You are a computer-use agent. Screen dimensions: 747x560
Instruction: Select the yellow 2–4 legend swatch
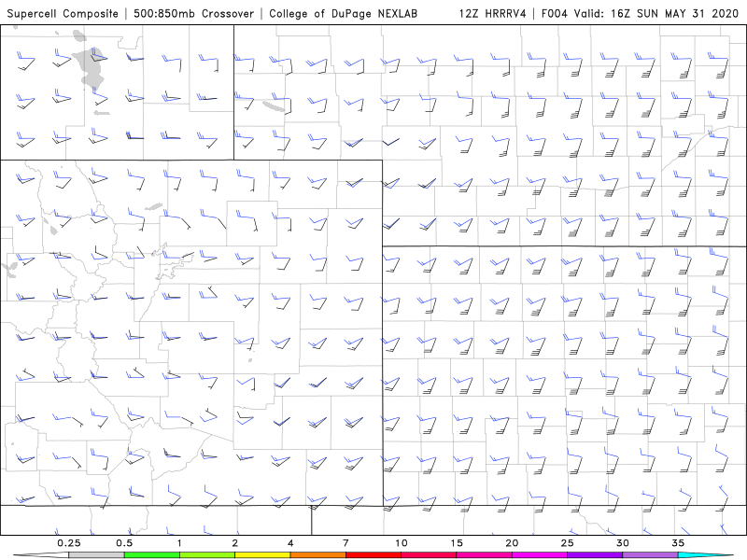pos(262,555)
